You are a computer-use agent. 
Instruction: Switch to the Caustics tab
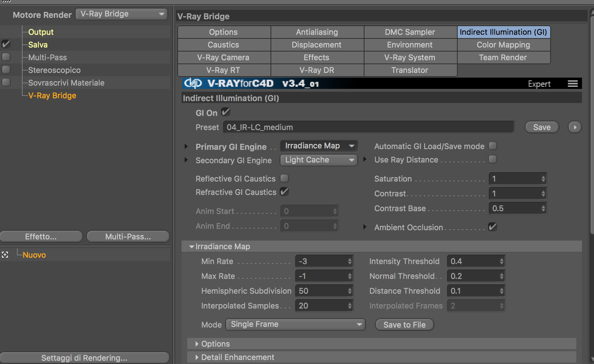224,45
